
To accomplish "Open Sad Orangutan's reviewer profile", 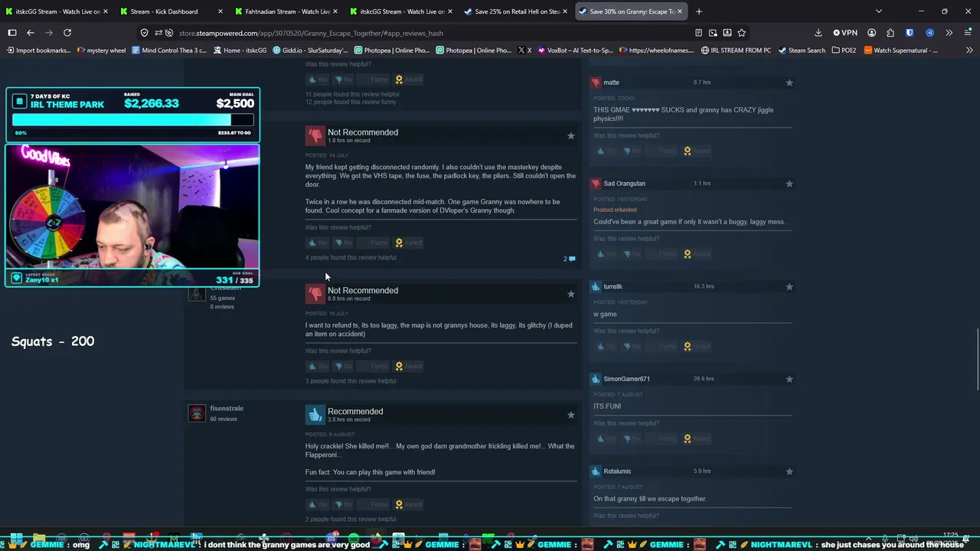I will pos(624,184).
